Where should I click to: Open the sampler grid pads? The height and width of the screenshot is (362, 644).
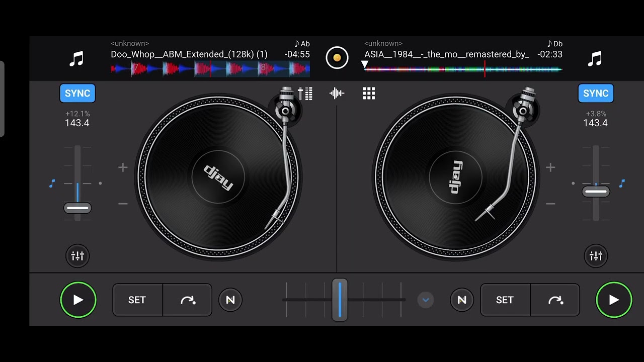[x=369, y=94]
